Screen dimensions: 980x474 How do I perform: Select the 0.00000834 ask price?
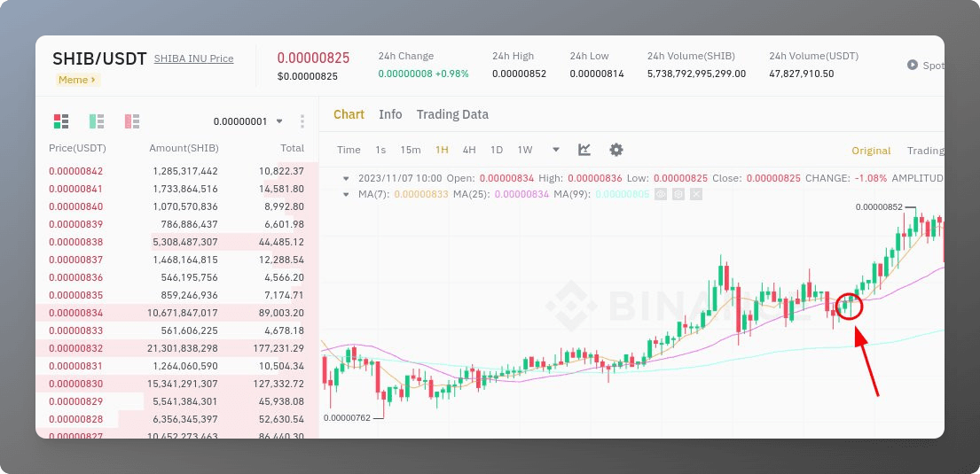[75, 313]
